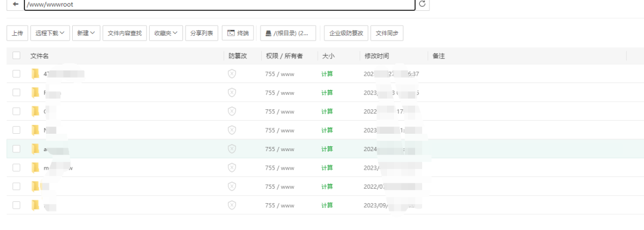
Task: Expand the 收藏夹 favorites dropdown
Action: point(166,33)
